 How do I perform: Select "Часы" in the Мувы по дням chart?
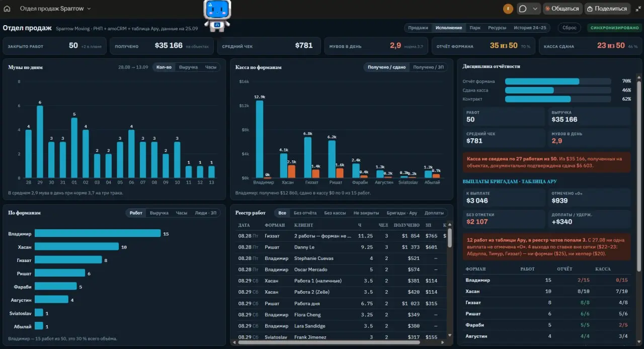[x=211, y=67]
